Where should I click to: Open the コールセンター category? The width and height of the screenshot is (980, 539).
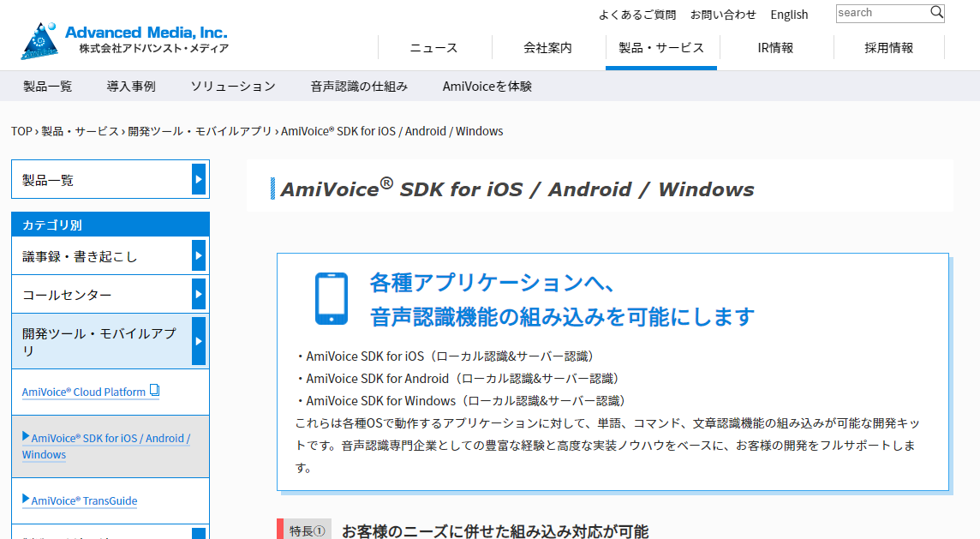(67, 295)
